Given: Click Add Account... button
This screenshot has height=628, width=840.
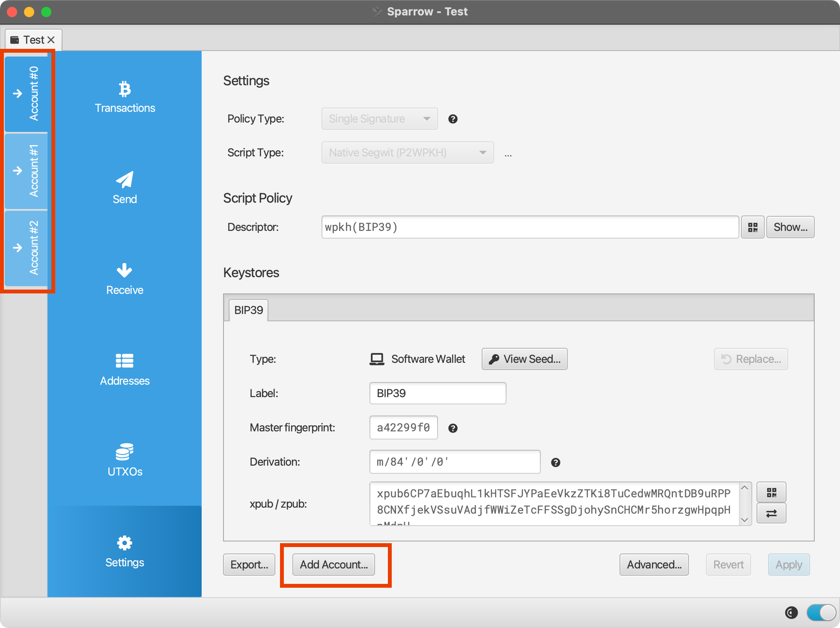Looking at the screenshot, I should 334,565.
